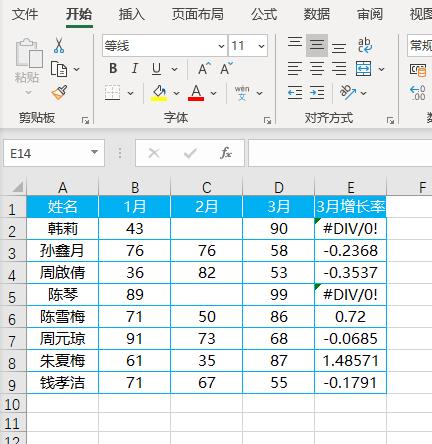Open the 文件 menu

(25, 15)
